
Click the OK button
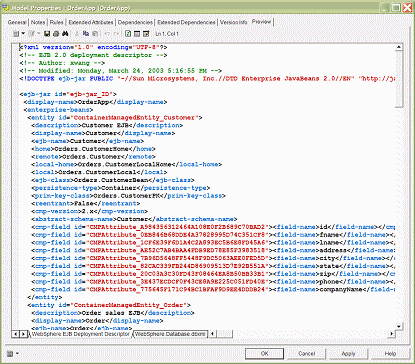(264, 353)
